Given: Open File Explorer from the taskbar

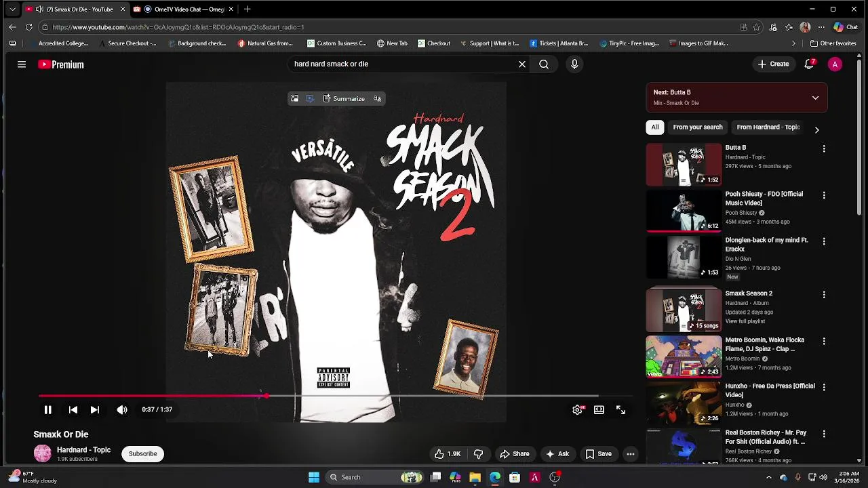Looking at the screenshot, I should [475, 477].
